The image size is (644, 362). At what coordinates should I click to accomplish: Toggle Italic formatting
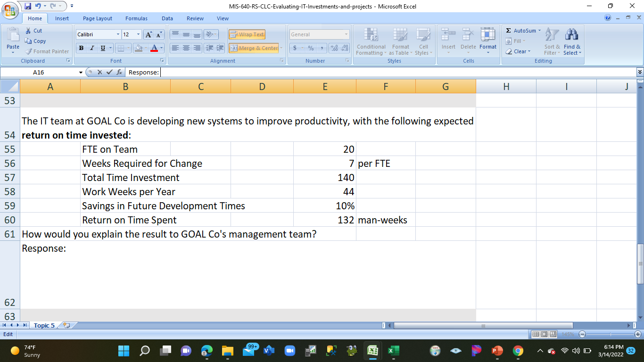click(91, 48)
